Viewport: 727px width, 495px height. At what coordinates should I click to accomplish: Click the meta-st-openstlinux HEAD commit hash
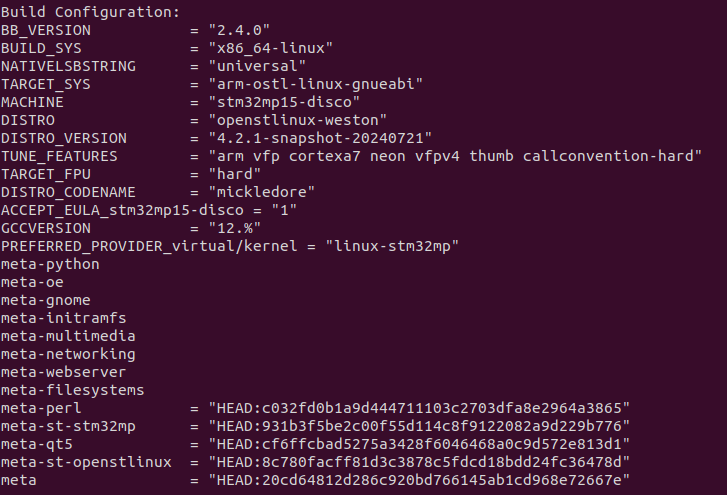(x=418, y=462)
